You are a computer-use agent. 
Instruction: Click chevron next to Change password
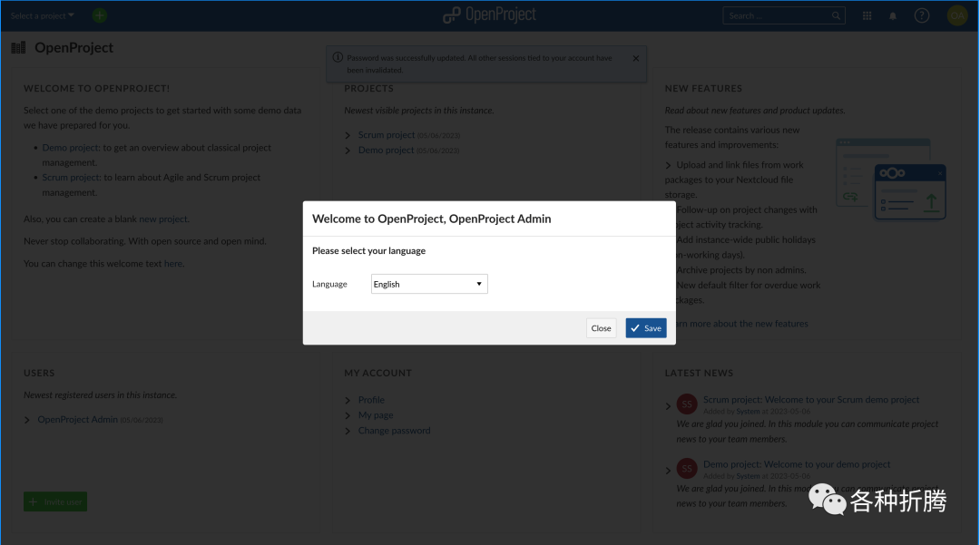(x=348, y=431)
